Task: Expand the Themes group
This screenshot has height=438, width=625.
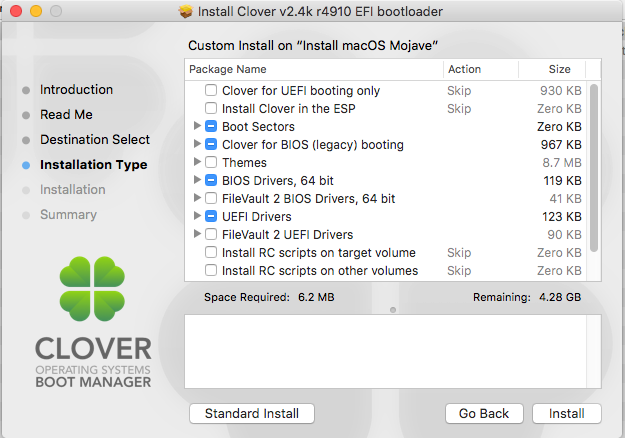Action: point(197,161)
